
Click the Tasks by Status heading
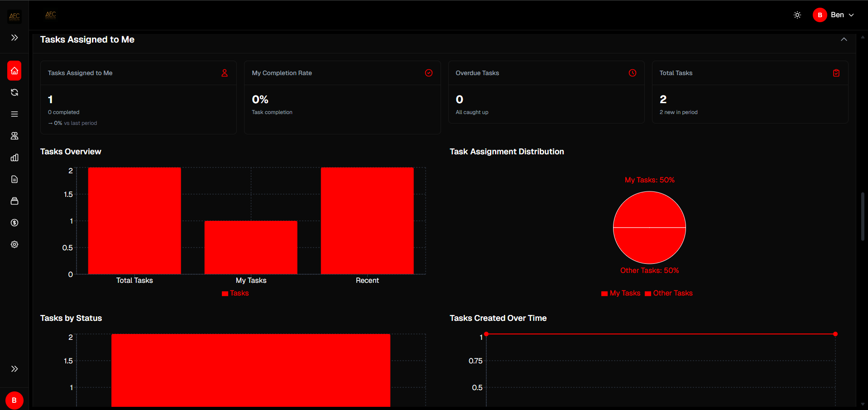point(71,318)
